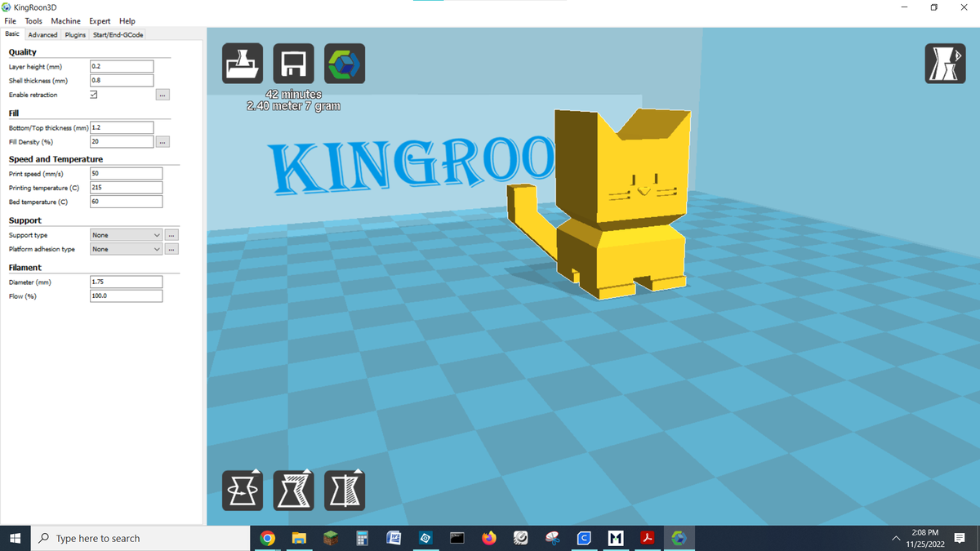The height and width of the screenshot is (551, 980).
Task: Open the Help menu
Action: 127,20
